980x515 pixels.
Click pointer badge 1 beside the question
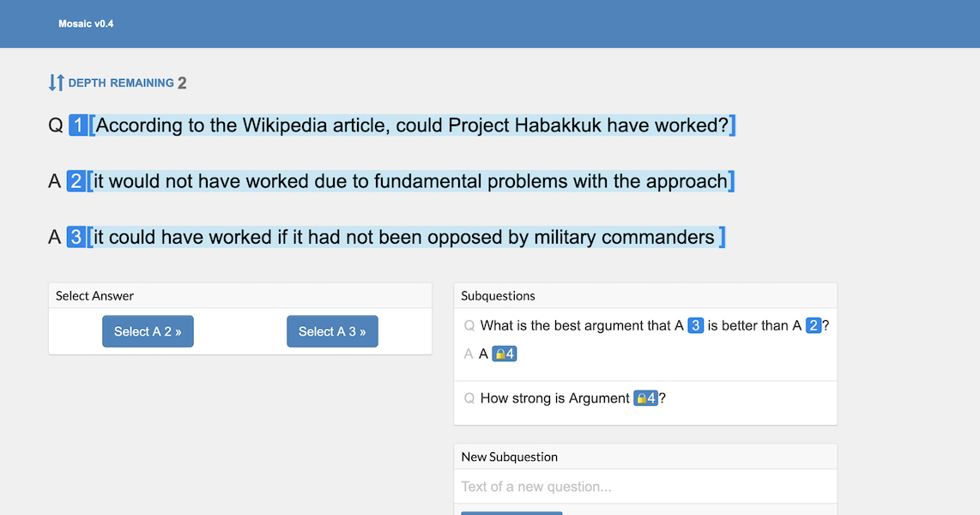point(78,125)
